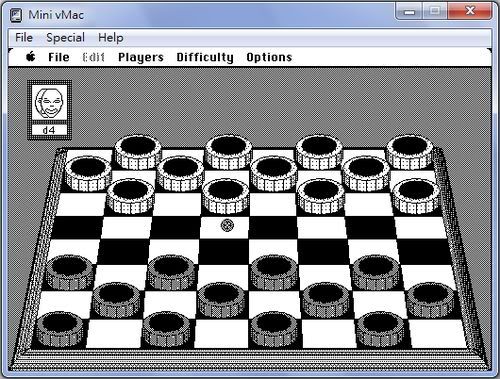Open the Mini vMac Special menu
Screen dimensions: 500x379
pyautogui.click(x=65, y=37)
